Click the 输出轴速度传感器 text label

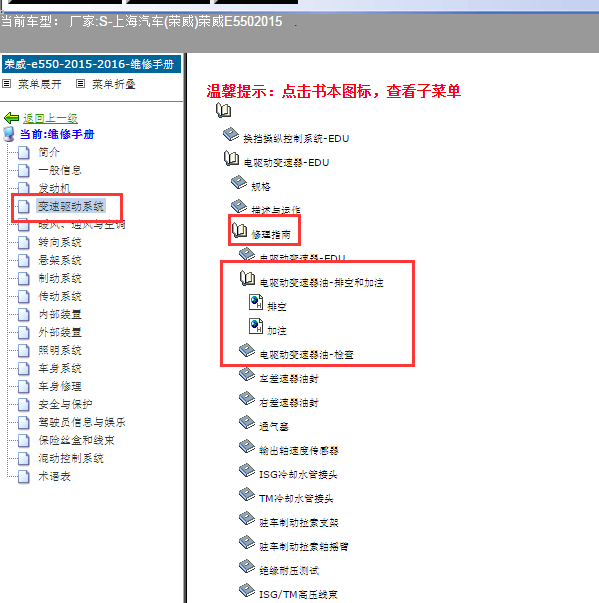pyautogui.click(x=299, y=450)
